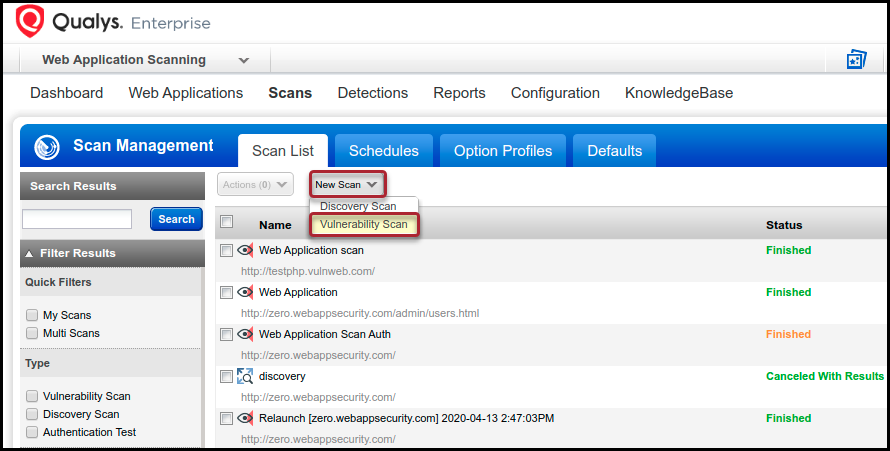Open the Web Application scan entry
This screenshot has width=890, height=451.
click(x=311, y=250)
